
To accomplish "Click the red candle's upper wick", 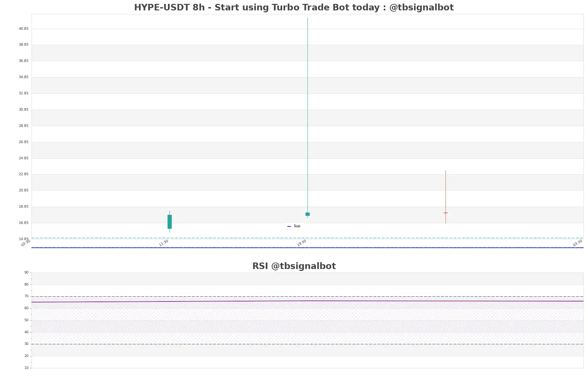I will coord(445,191).
